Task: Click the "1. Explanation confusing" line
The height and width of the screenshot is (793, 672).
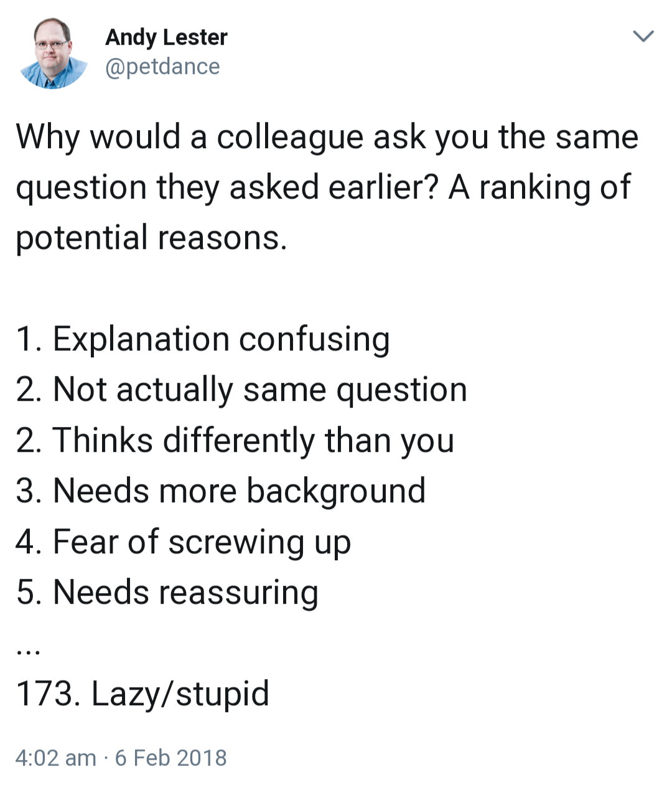Action: [203, 339]
